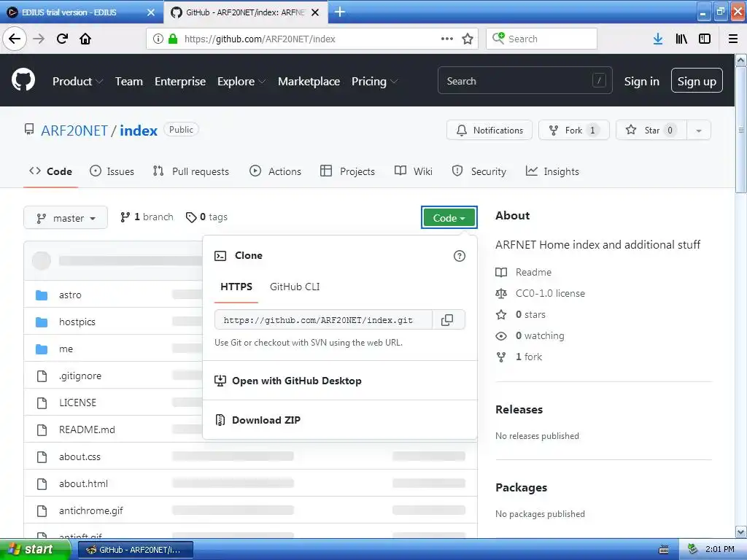The height and width of the screenshot is (560, 747).
Task: Open the Windows start menu
Action: tap(35, 549)
